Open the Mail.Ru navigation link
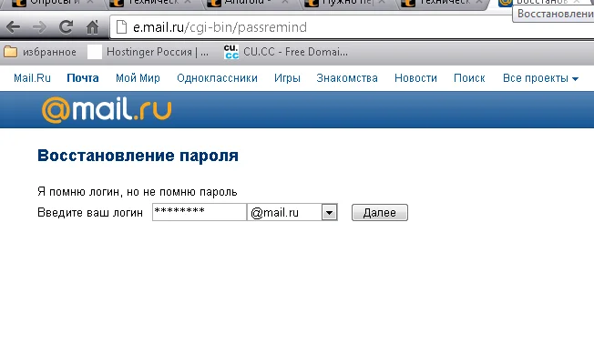Screen dimensions: 594x364 [32, 78]
